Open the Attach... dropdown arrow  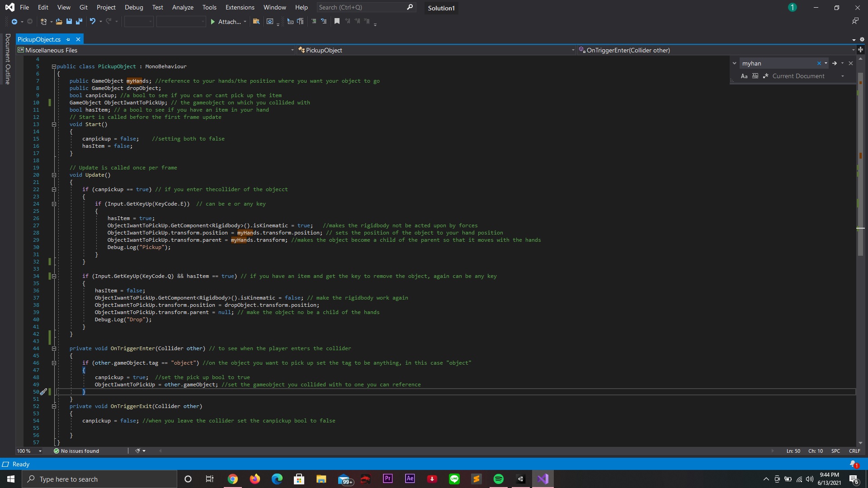(245, 22)
